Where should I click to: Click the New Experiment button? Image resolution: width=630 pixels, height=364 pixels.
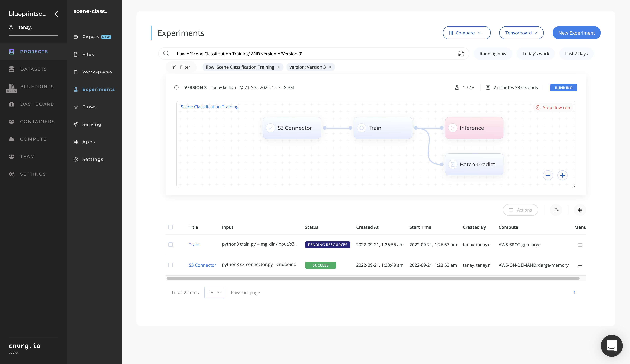tap(576, 32)
